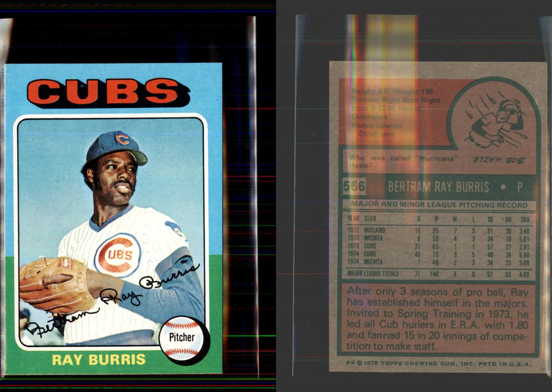Select the card number "566" on the back

[x=354, y=186]
